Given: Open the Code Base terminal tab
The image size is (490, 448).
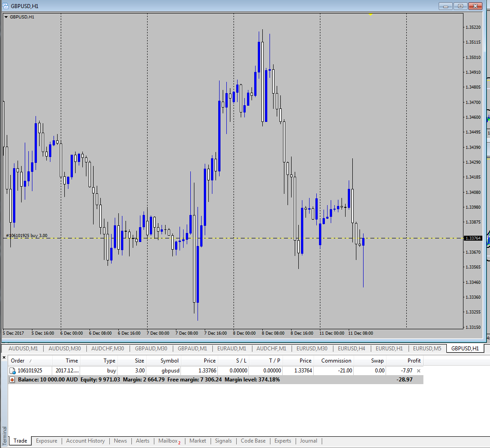Looking at the screenshot, I should [x=253, y=441].
